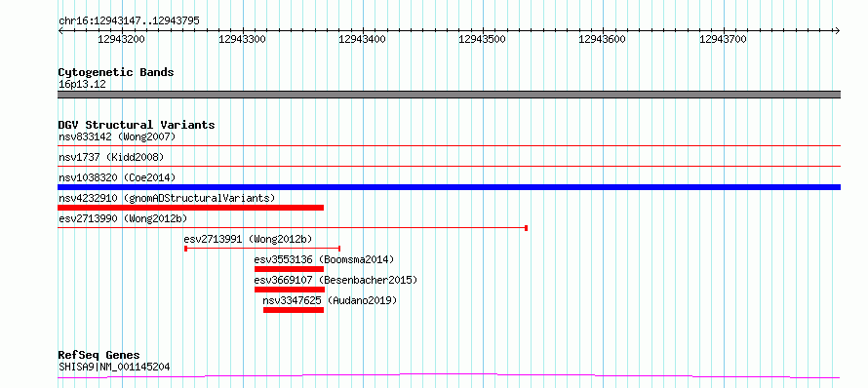Click ruler position 12943400
The height and width of the screenshot is (388, 868).
click(362, 39)
